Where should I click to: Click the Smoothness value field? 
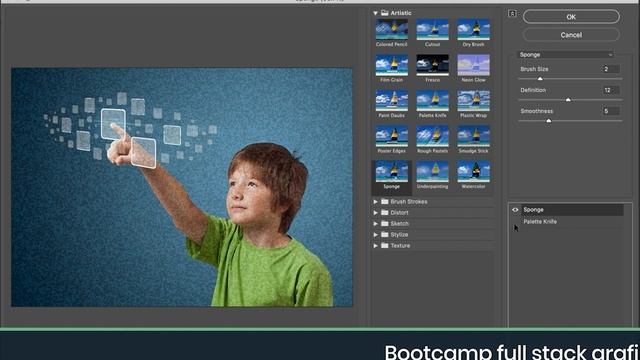(611, 111)
